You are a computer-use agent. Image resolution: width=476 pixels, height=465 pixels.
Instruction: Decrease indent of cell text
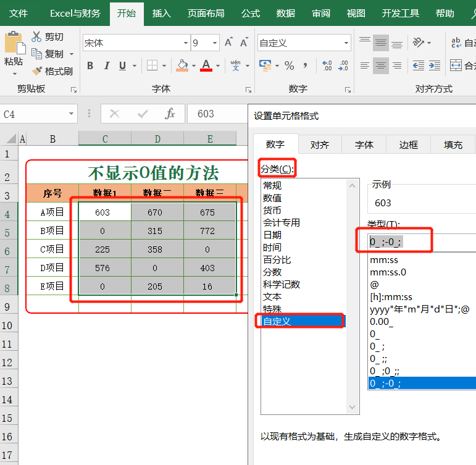[x=419, y=65]
